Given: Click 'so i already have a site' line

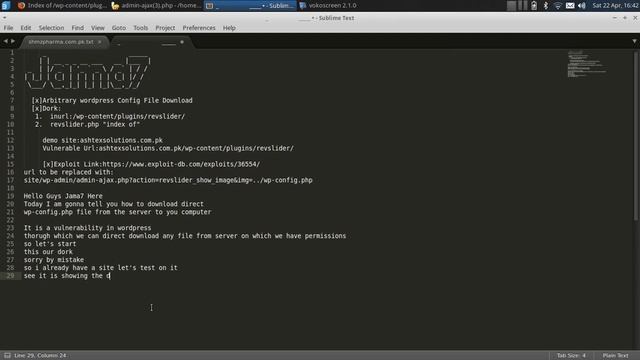Looking at the screenshot, I should (x=100, y=268).
